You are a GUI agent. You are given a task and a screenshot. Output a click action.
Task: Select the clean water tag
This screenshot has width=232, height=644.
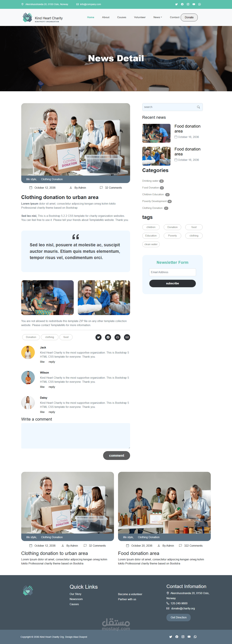tap(151, 244)
